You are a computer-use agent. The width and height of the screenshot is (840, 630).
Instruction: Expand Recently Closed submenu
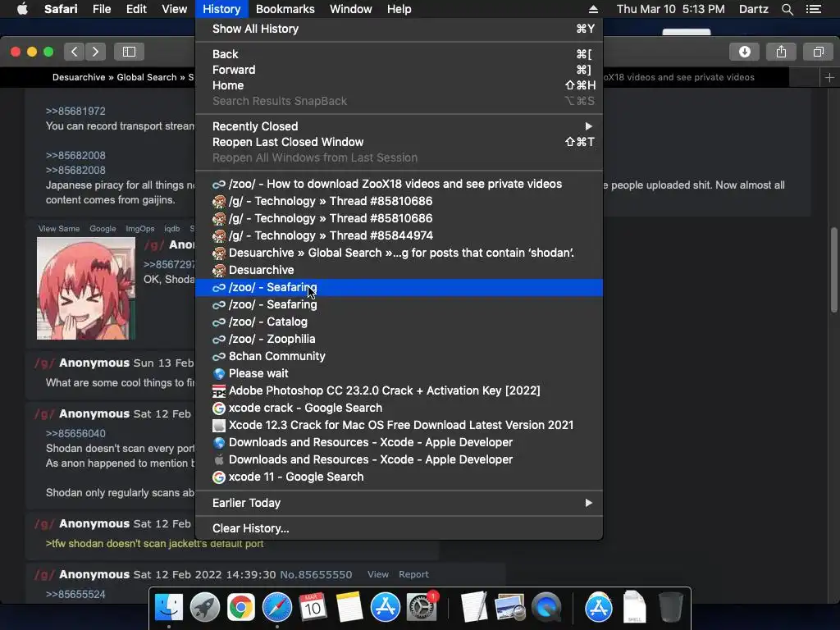point(399,126)
